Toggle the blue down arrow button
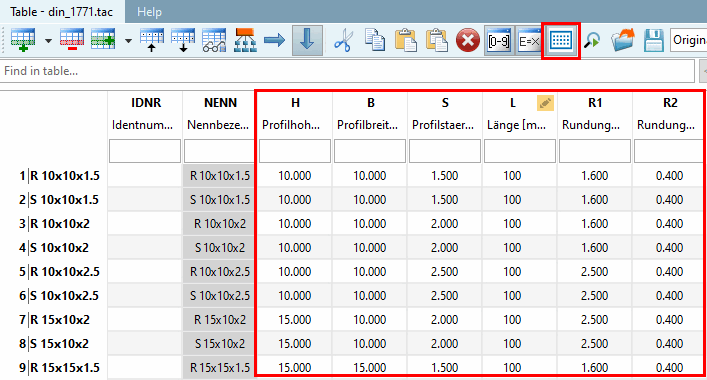 click(307, 41)
